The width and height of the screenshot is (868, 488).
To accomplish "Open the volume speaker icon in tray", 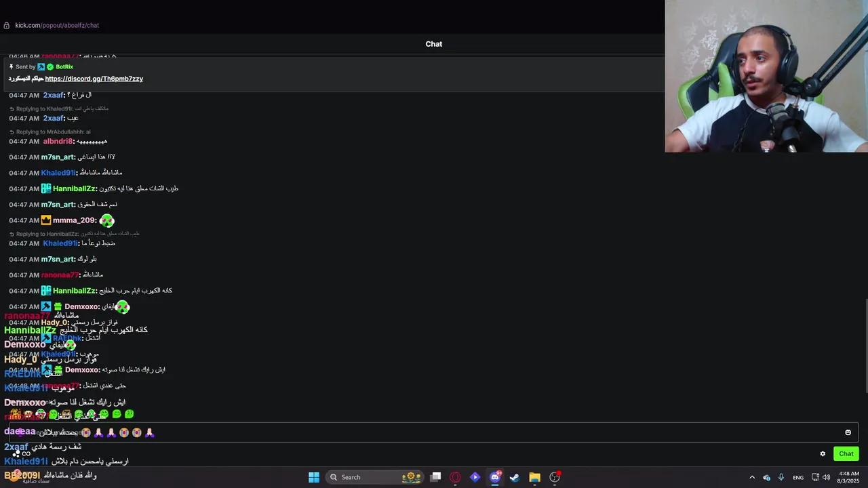I will [826, 477].
